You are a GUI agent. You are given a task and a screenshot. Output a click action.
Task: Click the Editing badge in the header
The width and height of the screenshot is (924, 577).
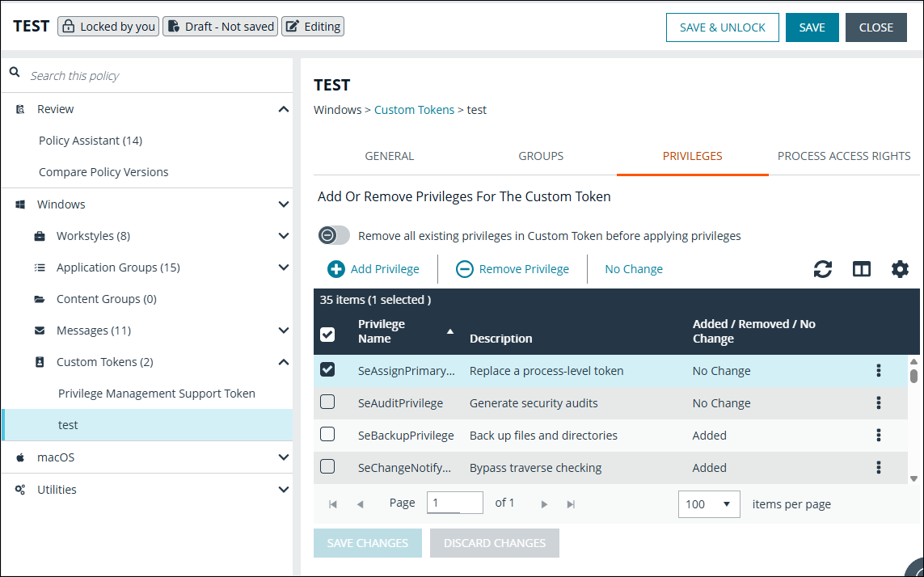click(312, 26)
